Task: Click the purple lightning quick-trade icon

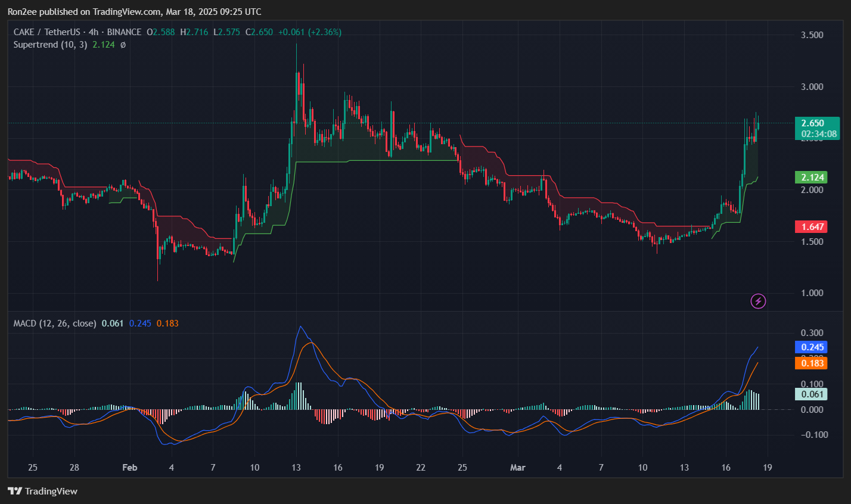Action: click(757, 301)
